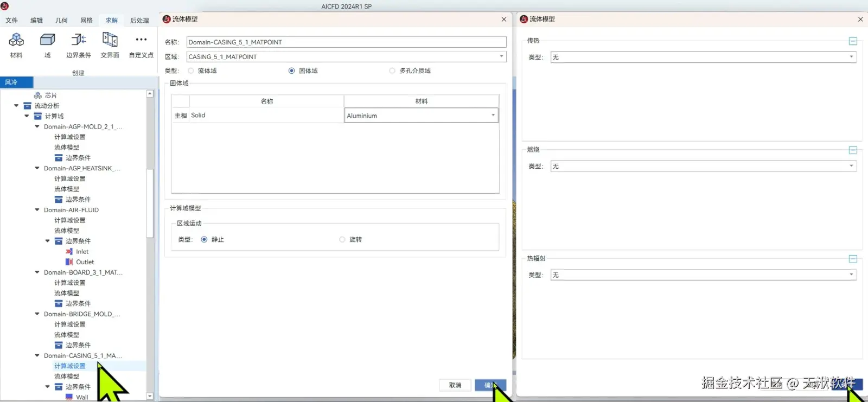Click the right 流体模型 dialog title icon
Screen dimensions: 868x402
click(524, 19)
